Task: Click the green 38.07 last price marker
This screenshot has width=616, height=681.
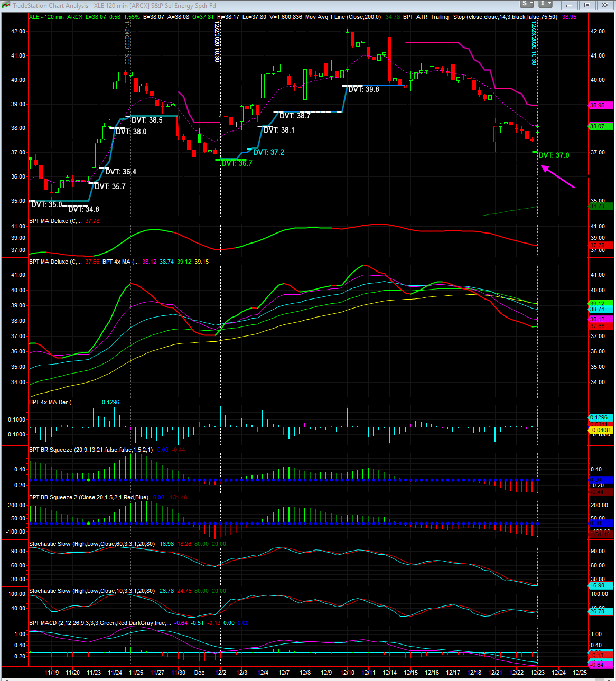Action: coord(601,126)
